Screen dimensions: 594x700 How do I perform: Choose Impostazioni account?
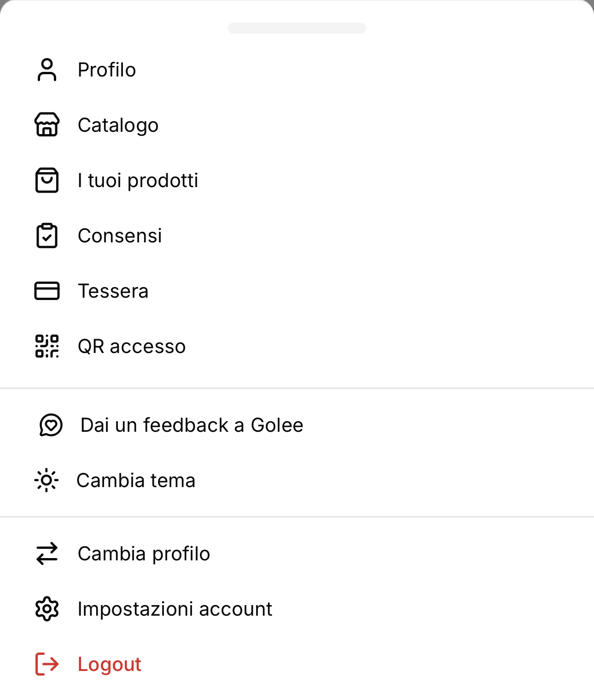tap(297, 609)
